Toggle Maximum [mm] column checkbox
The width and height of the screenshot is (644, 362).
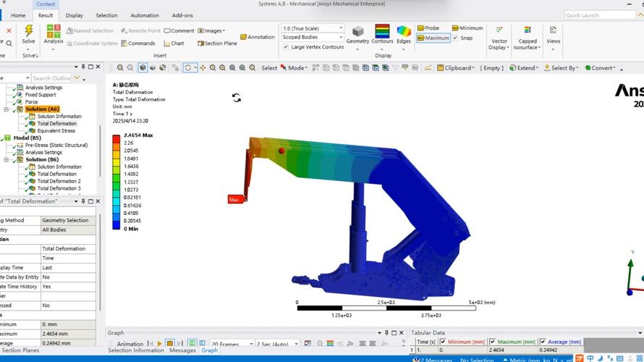(x=492, y=342)
